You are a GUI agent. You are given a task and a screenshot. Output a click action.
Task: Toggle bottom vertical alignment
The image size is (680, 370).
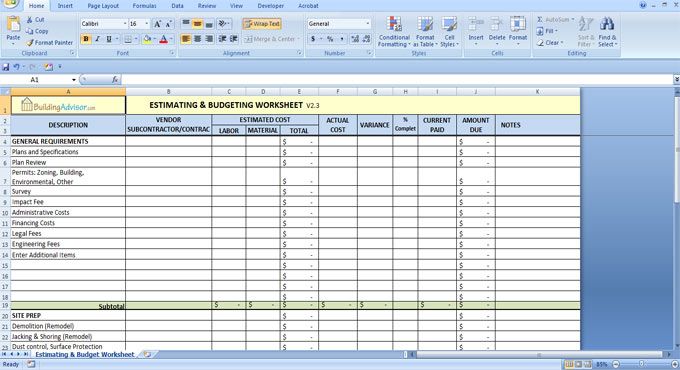coord(209,24)
